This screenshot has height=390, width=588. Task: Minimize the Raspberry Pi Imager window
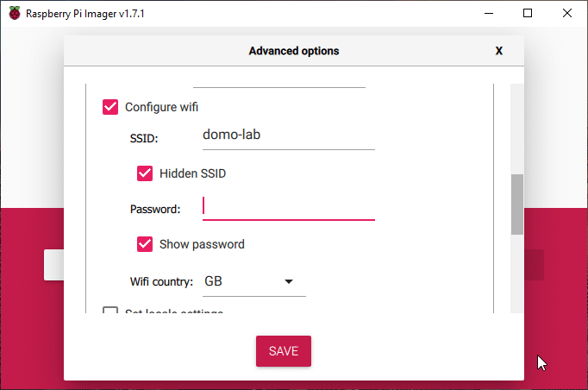[489, 13]
